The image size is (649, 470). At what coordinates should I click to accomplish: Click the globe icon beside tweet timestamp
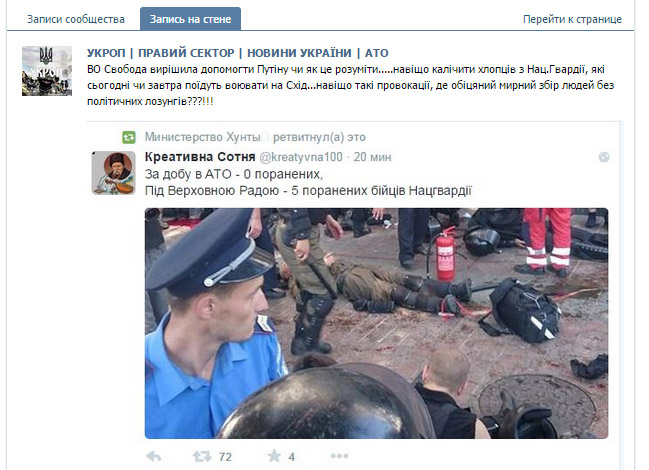point(604,157)
